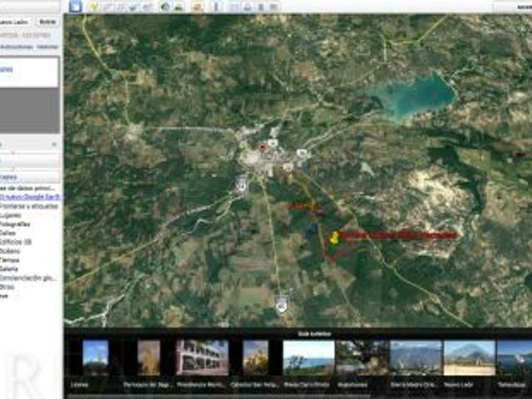This screenshot has width=532, height=399.
Task: Click the print icon in the toolbar
Action: (248, 7)
